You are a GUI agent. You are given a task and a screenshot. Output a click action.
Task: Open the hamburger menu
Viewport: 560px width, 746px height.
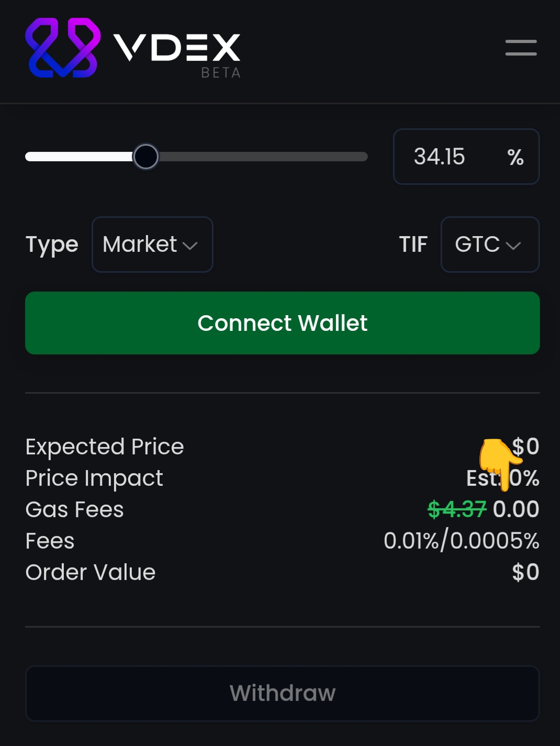click(x=521, y=48)
